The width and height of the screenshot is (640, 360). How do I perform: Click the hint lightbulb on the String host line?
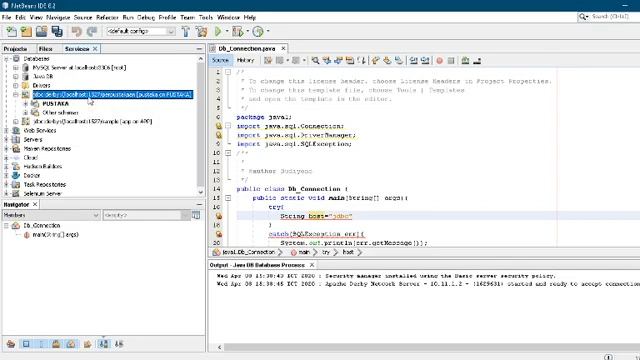[219, 216]
